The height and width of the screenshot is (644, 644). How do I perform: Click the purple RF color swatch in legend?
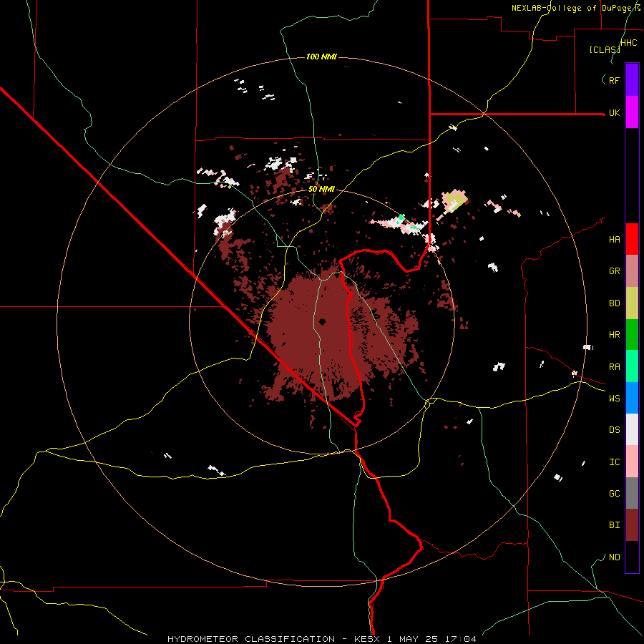pos(632,80)
